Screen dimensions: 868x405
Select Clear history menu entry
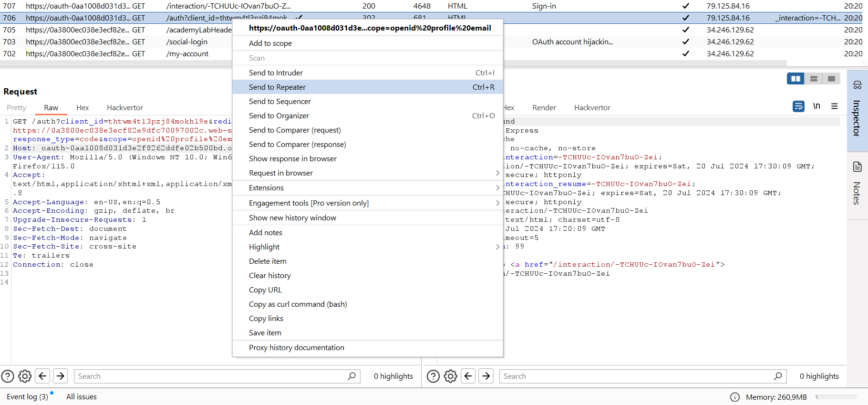tap(367, 276)
